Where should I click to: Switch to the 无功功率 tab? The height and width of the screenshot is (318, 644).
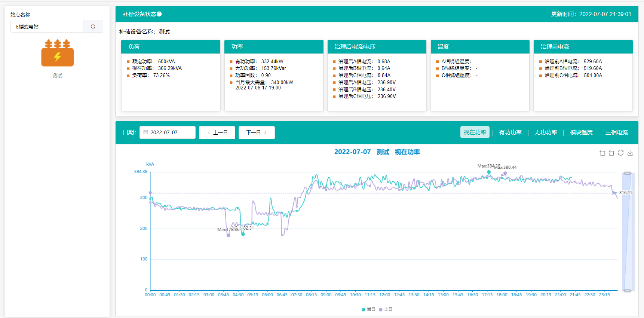tap(546, 132)
